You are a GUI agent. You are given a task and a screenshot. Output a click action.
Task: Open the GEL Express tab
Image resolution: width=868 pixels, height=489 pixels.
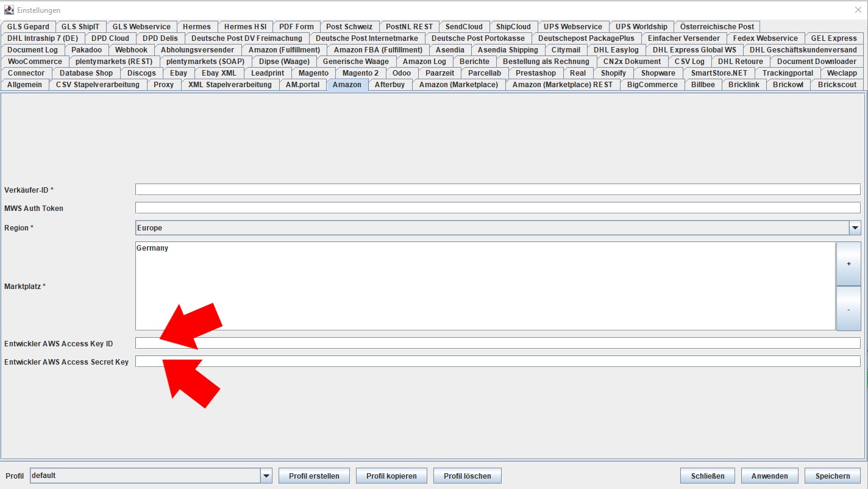point(834,38)
